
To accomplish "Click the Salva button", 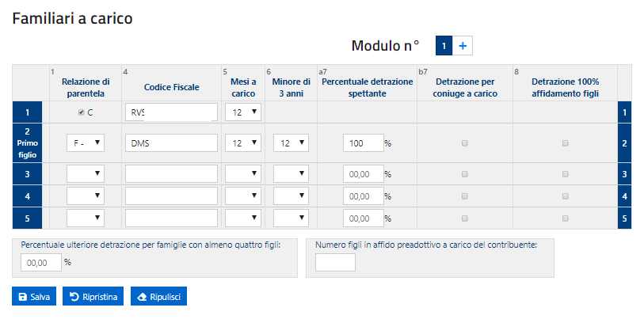I will coord(34,297).
